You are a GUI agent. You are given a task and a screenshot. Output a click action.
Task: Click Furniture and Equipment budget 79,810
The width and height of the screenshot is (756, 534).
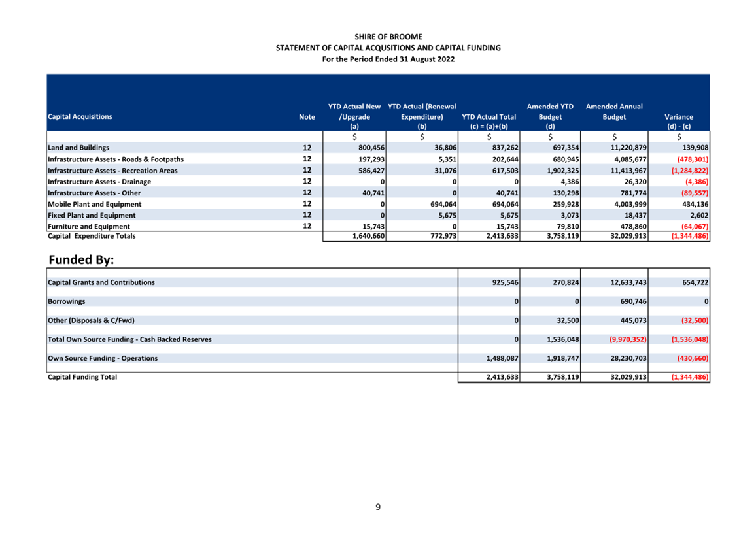tap(568, 227)
